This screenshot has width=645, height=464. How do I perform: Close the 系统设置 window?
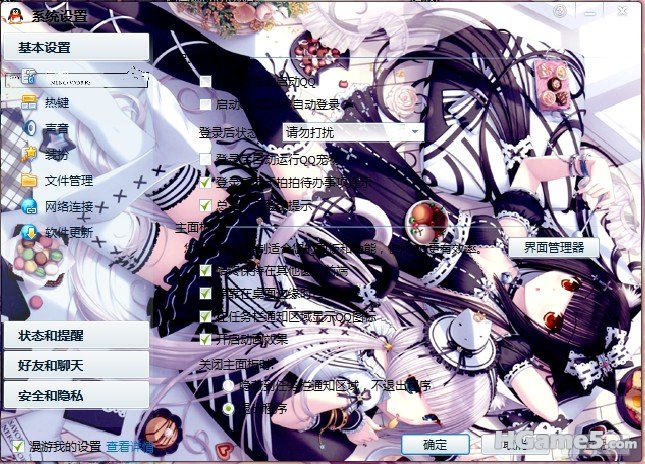point(622,11)
